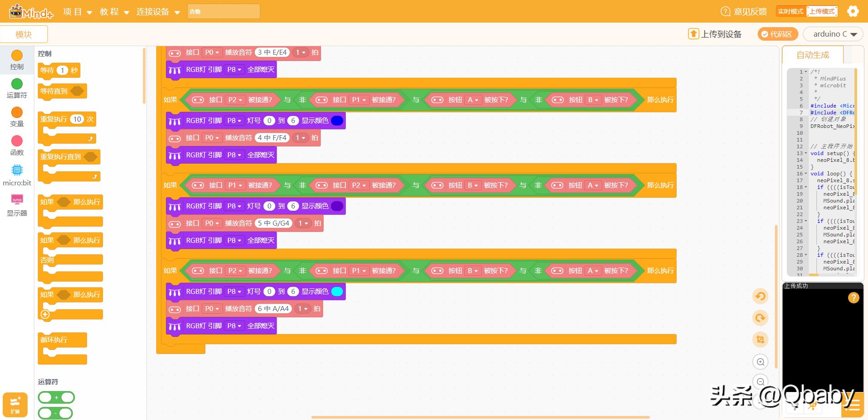Select the addition operator block in palette

(57, 397)
